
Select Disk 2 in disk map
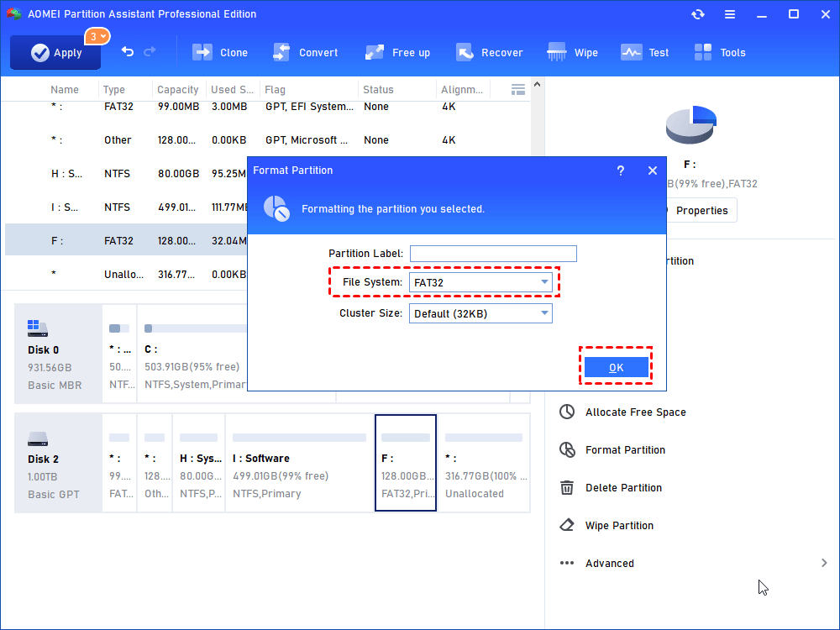(x=58, y=463)
